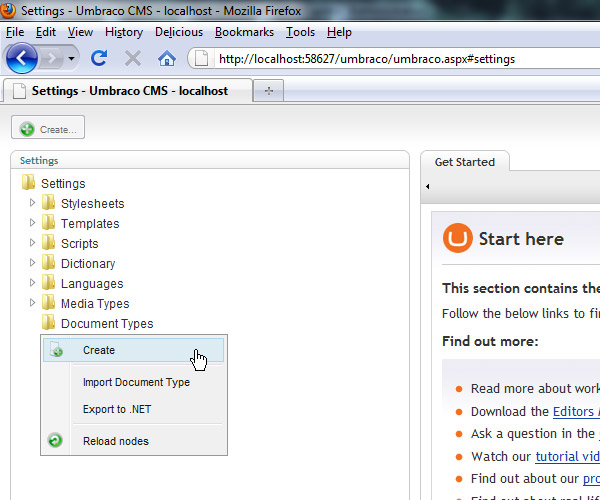The width and height of the screenshot is (600, 500).
Task: Choose Reload nodes from context menu
Action: [116, 441]
